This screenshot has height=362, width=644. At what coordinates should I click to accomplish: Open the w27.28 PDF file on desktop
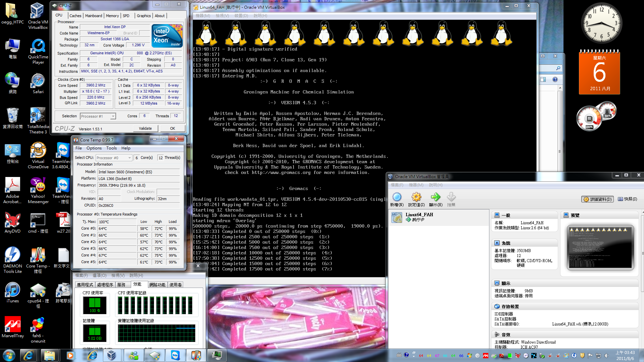[63, 223]
